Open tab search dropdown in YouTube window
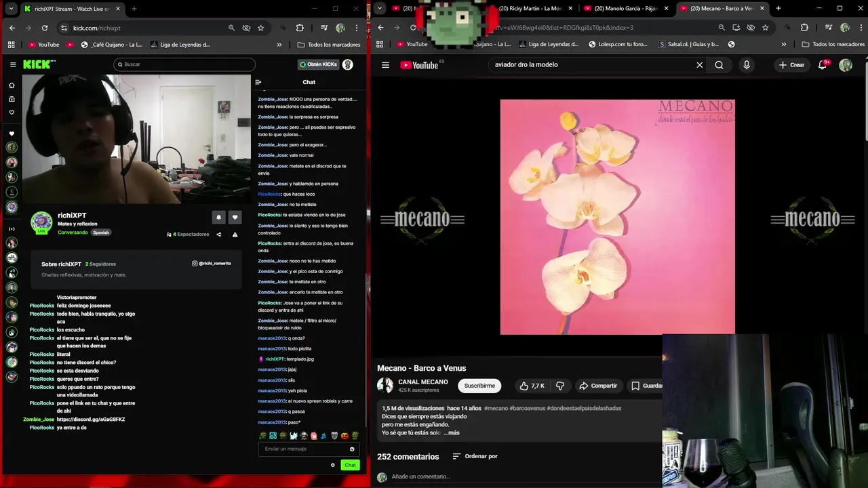Viewport: 868px width, 488px height. click(380, 8)
